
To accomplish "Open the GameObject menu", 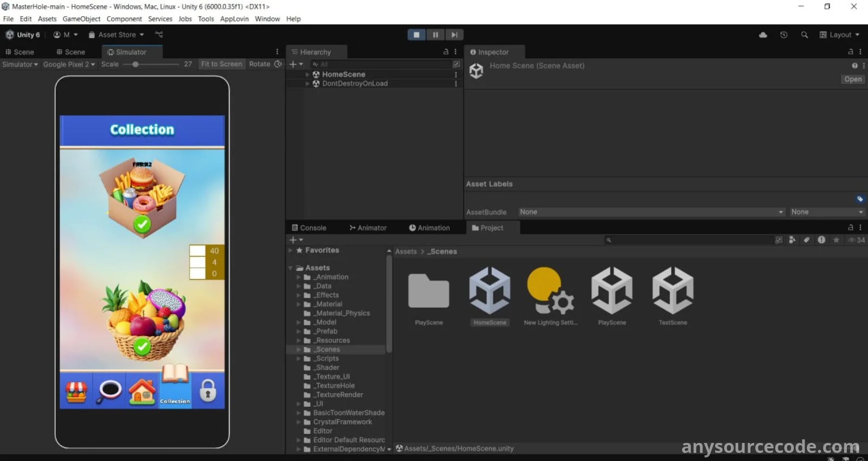I will pyautogui.click(x=81, y=19).
